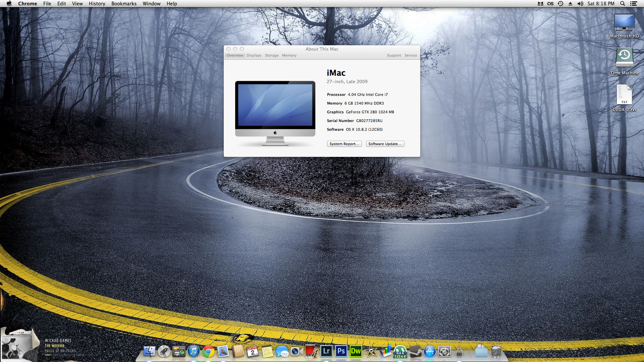Open the volume control in menu bar
The height and width of the screenshot is (362, 644).
(x=580, y=4)
